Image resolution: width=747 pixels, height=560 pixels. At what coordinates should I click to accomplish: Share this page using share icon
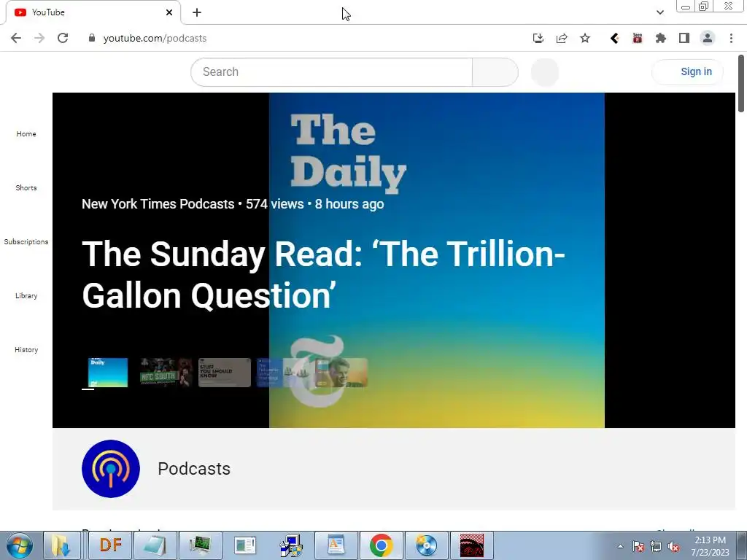562,38
